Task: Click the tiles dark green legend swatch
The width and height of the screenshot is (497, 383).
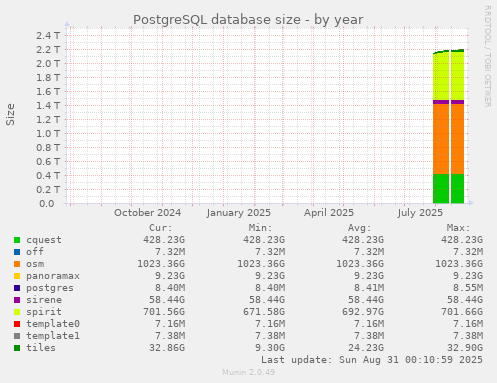Action: tap(17, 348)
